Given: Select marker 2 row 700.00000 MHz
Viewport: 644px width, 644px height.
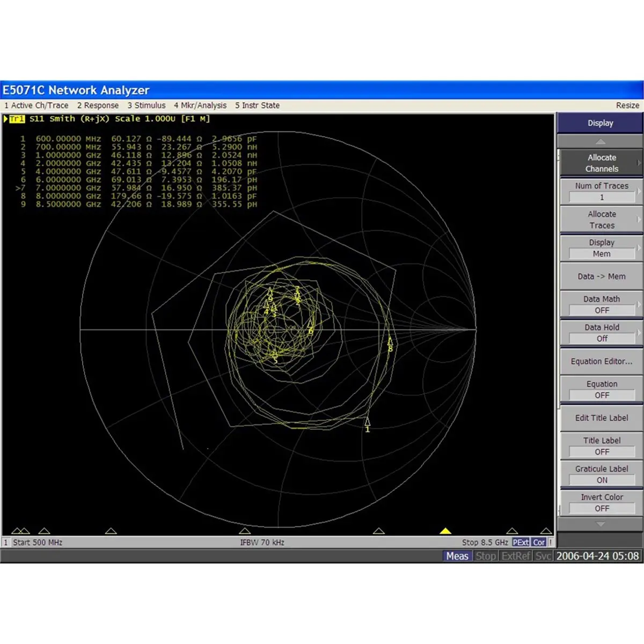Looking at the screenshot, I should point(138,147).
